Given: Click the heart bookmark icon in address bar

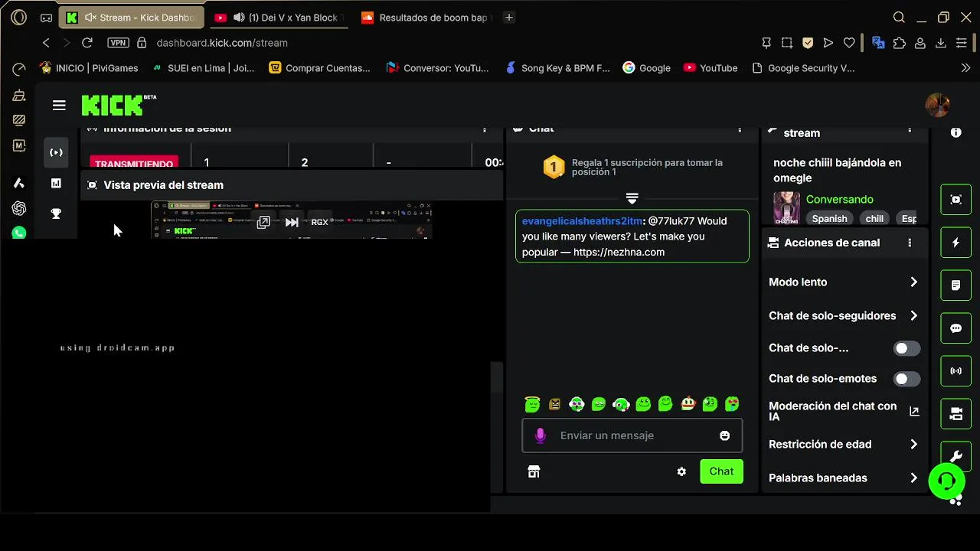Looking at the screenshot, I should click(849, 43).
